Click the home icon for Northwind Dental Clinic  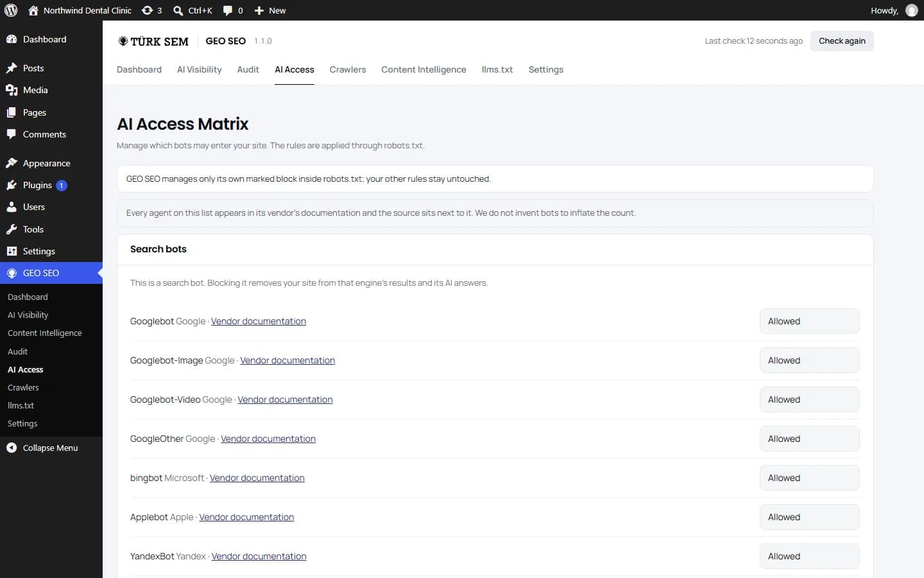(x=33, y=10)
